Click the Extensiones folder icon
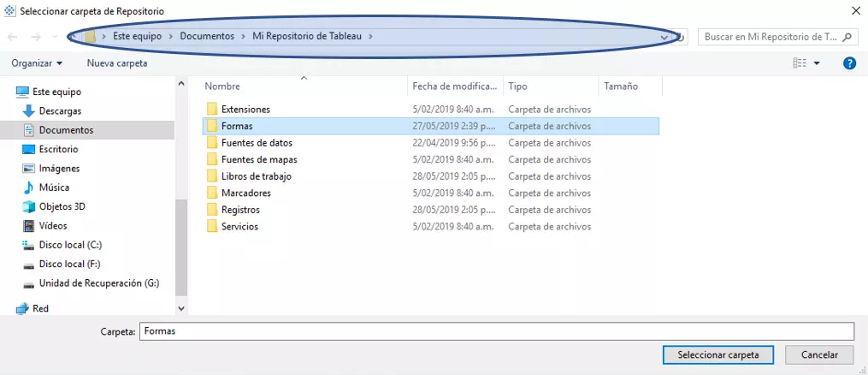868x375 pixels. pos(212,110)
